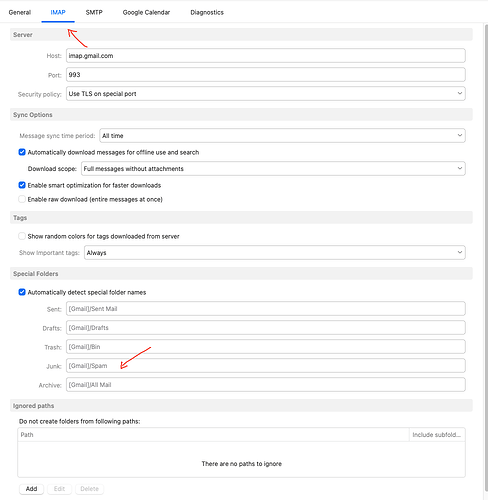Select the IMAP tab

click(58, 12)
